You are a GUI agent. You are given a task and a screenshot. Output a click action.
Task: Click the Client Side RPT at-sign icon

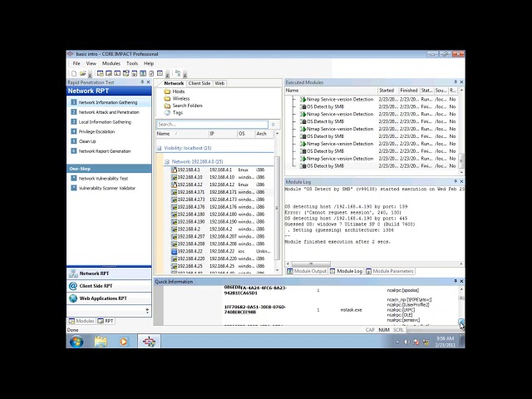click(73, 286)
